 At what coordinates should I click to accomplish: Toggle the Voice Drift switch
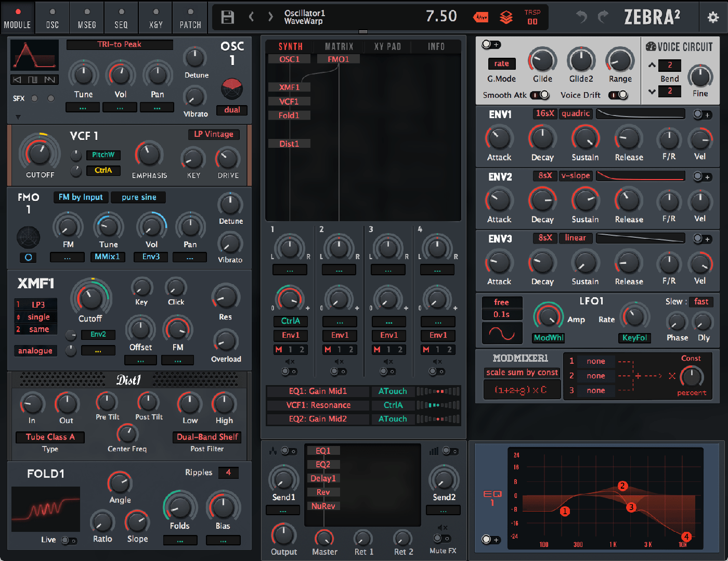click(618, 95)
